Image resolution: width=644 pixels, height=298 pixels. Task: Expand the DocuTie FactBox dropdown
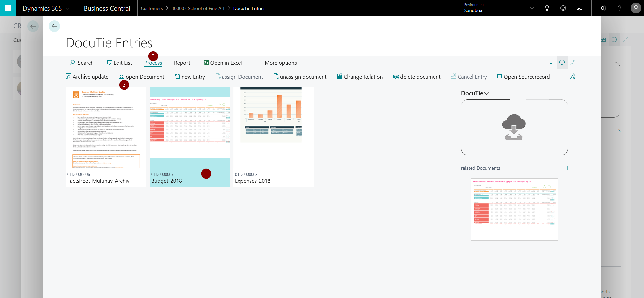click(x=487, y=93)
